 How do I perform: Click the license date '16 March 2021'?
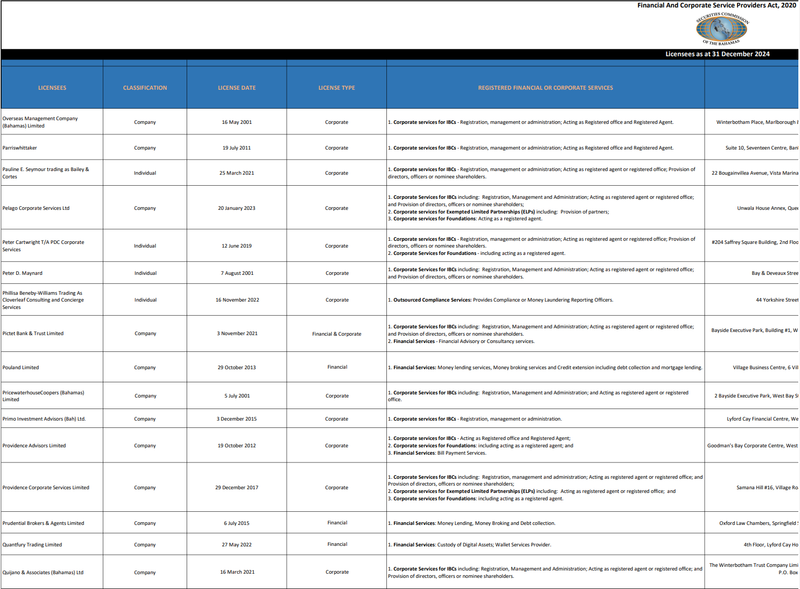tap(237, 572)
